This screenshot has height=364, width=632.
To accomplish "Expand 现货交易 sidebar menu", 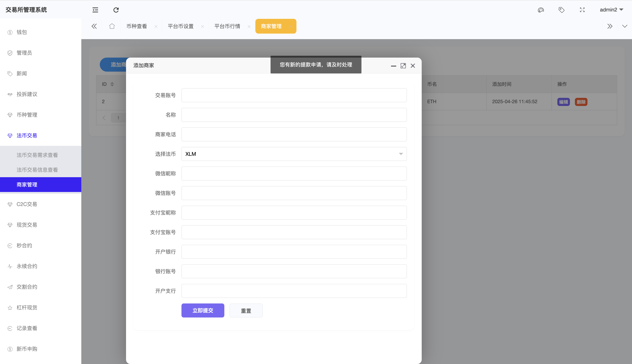I will pos(40,225).
